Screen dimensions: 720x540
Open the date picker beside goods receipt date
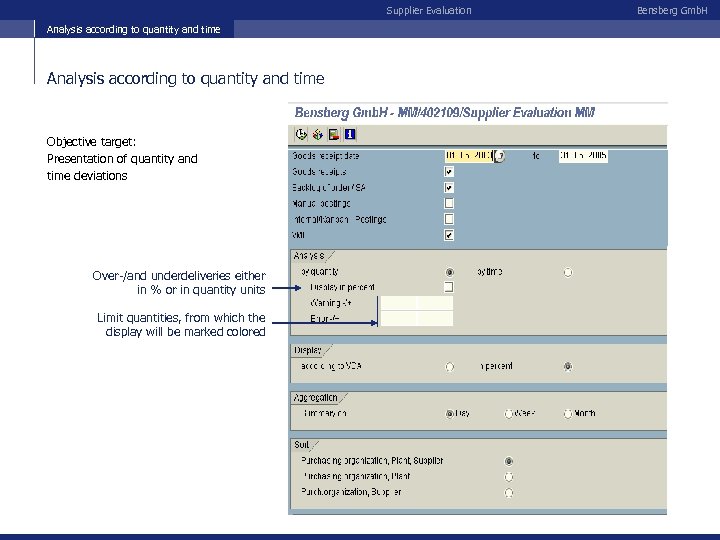[499, 156]
